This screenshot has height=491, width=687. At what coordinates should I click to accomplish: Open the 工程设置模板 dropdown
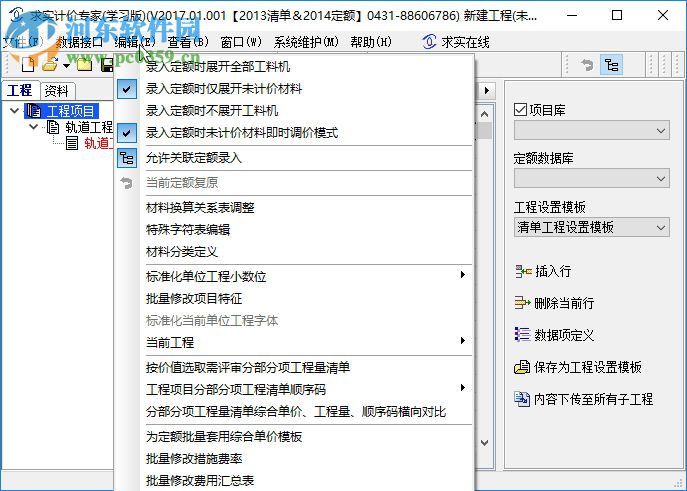pyautogui.click(x=591, y=227)
